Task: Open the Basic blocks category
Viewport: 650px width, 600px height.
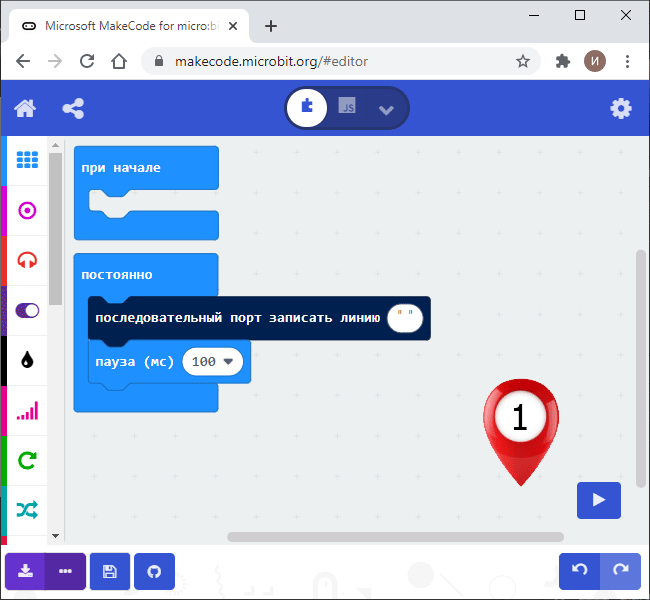Action: (27, 160)
